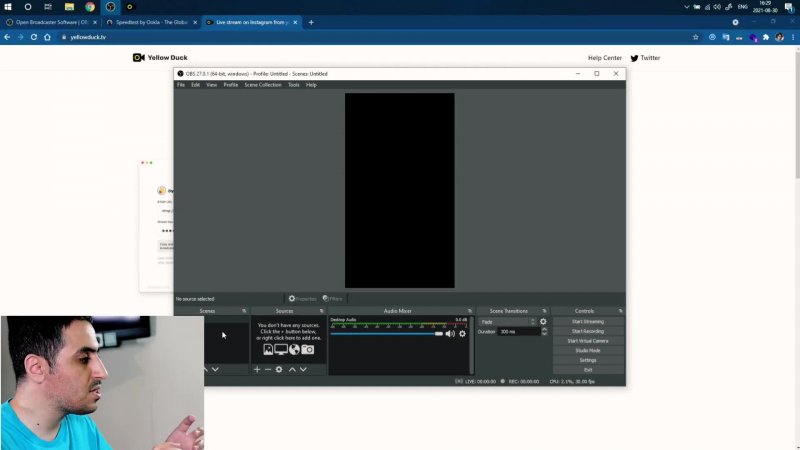800x450 pixels.
Task: Move source up with the up arrow
Action: click(292, 370)
